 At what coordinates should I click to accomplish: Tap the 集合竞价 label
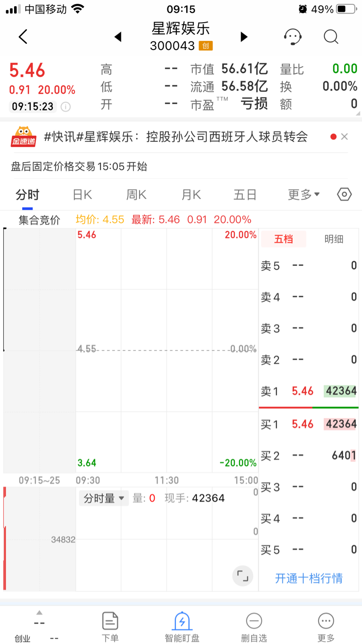40,220
